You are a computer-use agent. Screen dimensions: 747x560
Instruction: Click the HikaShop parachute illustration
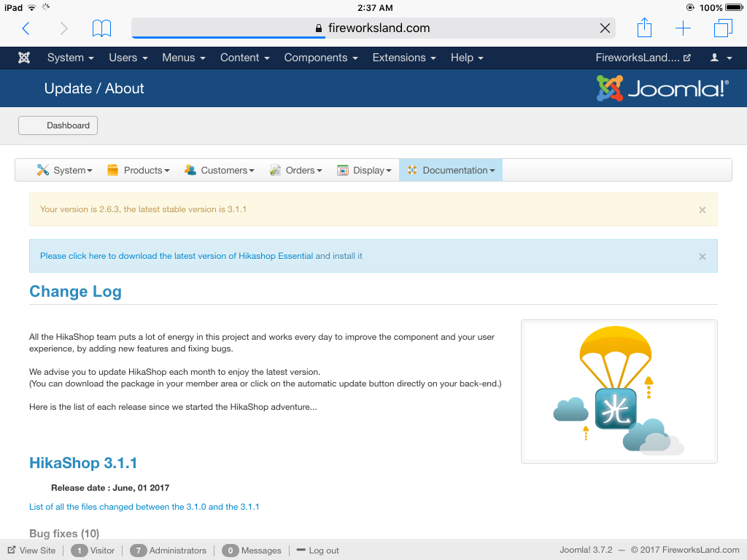pos(619,392)
